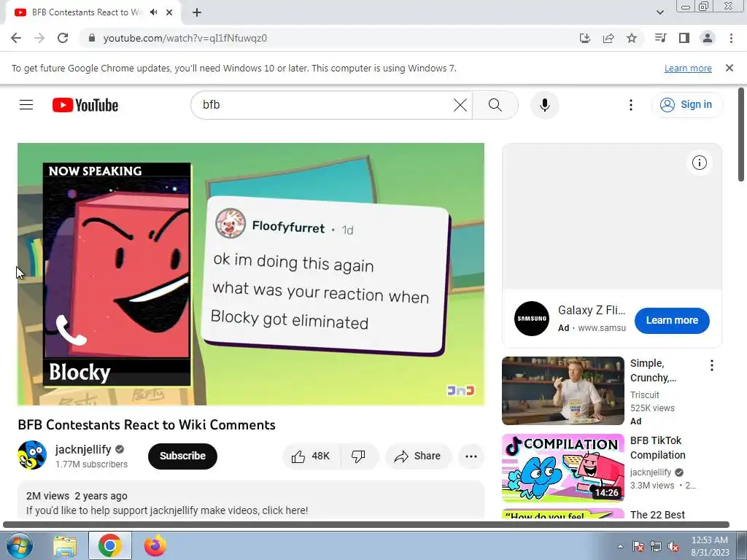This screenshot has width=747, height=560.
Task: Open volume muted tray icon
Action: 673,546
